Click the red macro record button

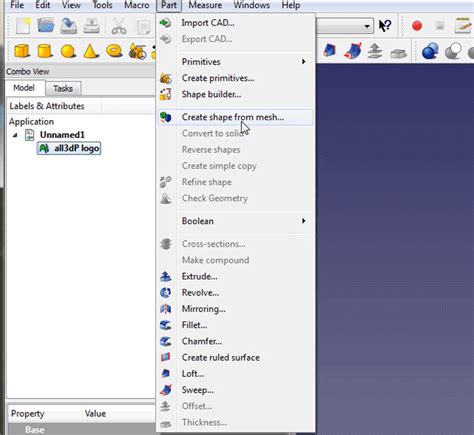click(x=417, y=26)
